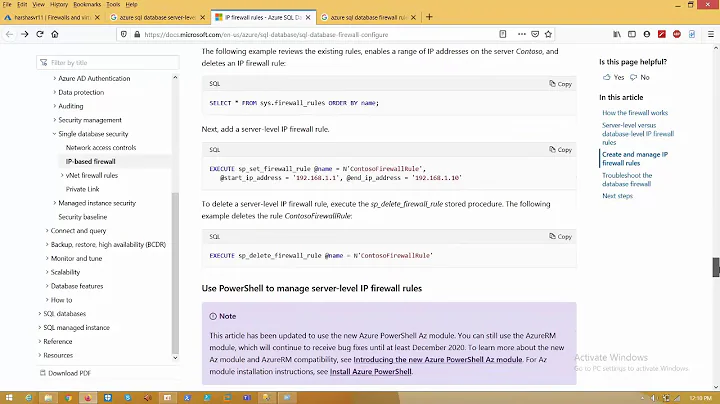
Task: Expand Security management tree node
Action: (55, 120)
